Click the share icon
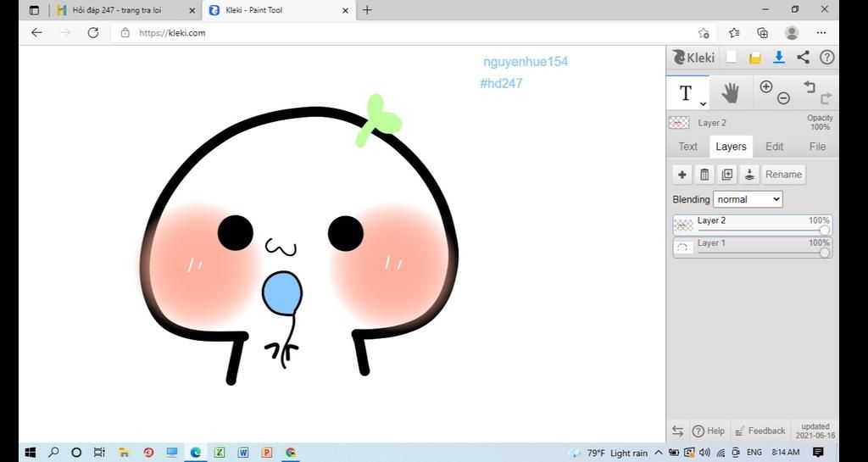 click(803, 57)
